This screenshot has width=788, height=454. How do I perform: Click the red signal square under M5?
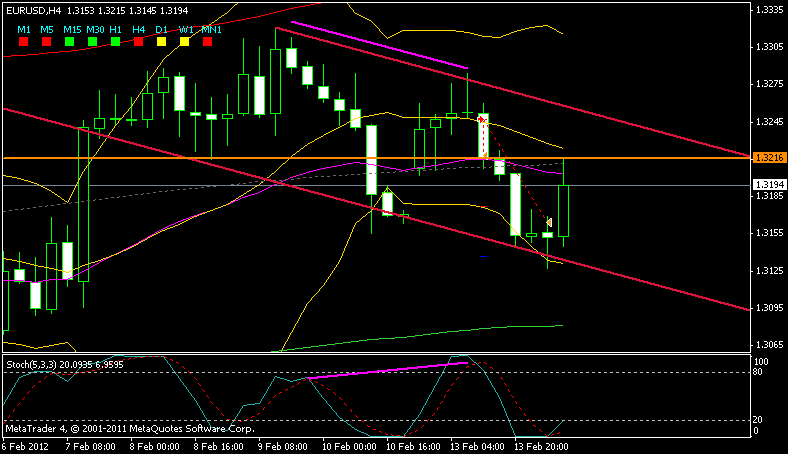46,42
